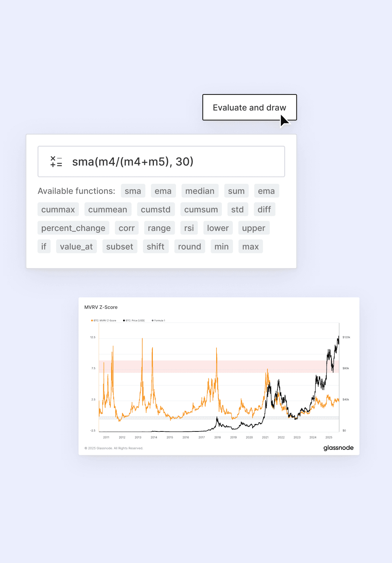392x563 pixels.
Task: Click the formula calculator icon in the input field
Action: 56,162
